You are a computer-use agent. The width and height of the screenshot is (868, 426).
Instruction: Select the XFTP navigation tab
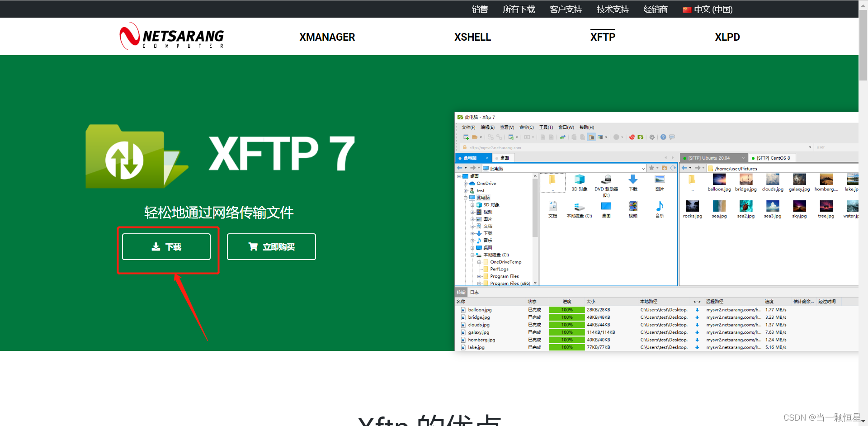point(603,37)
